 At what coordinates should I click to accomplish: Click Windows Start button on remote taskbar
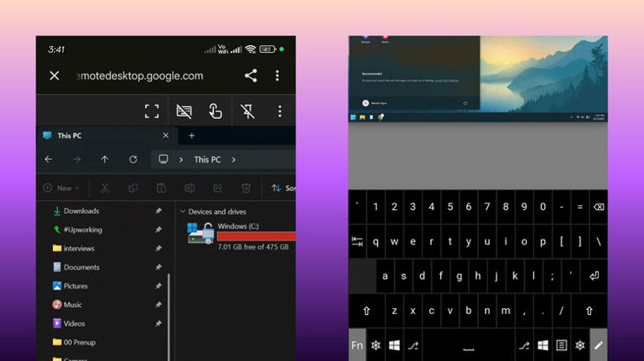click(353, 117)
